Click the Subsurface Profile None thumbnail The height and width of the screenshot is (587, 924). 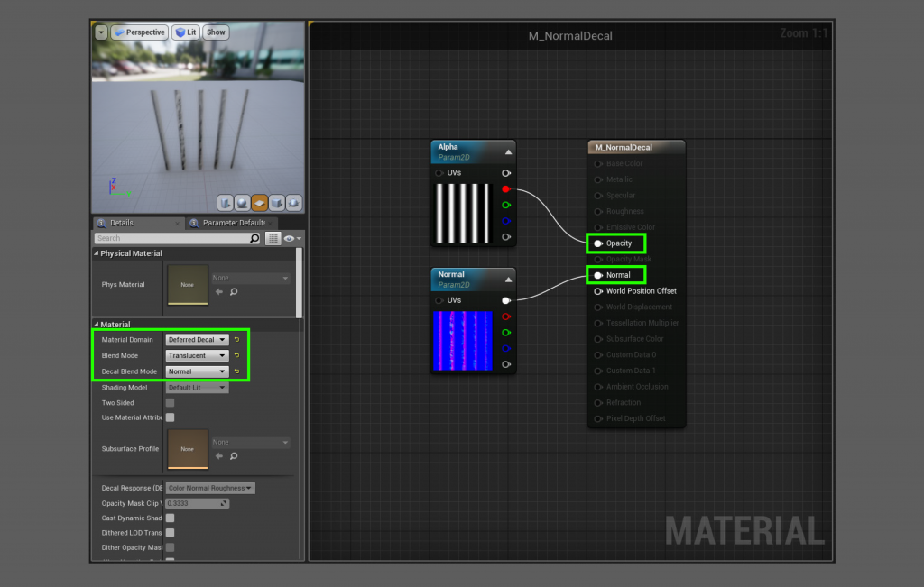(x=188, y=449)
